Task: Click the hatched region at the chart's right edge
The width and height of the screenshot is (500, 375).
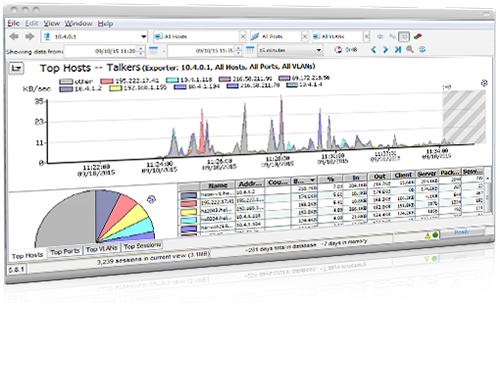Action: point(464,117)
